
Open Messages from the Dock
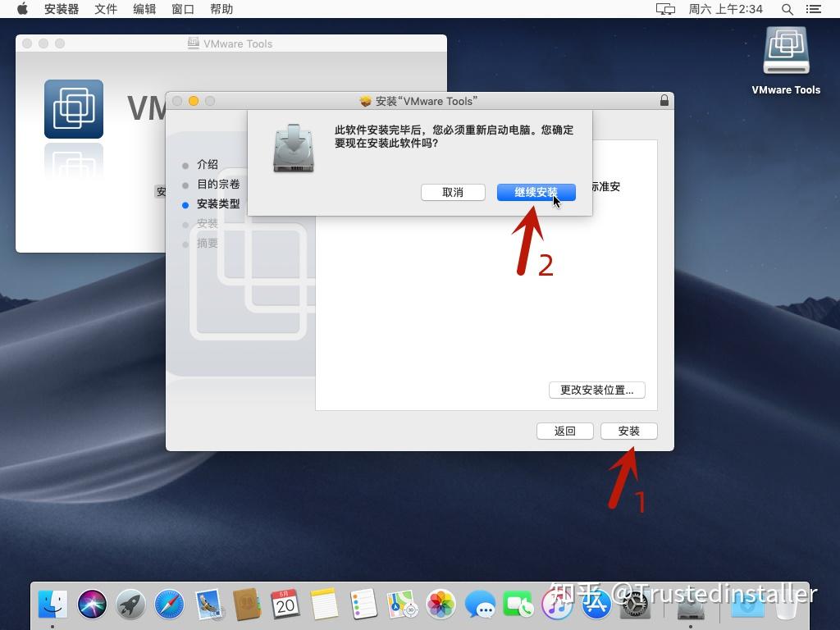(x=481, y=605)
